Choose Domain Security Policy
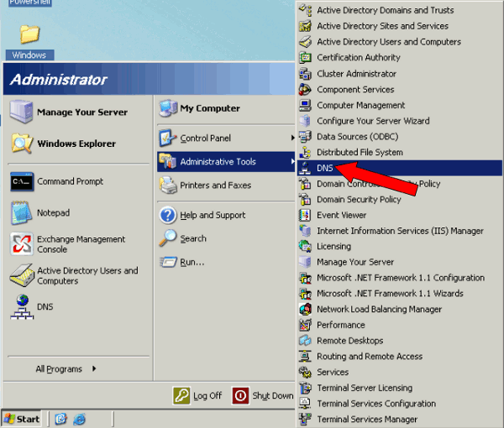The image size is (504, 428). pos(400,200)
